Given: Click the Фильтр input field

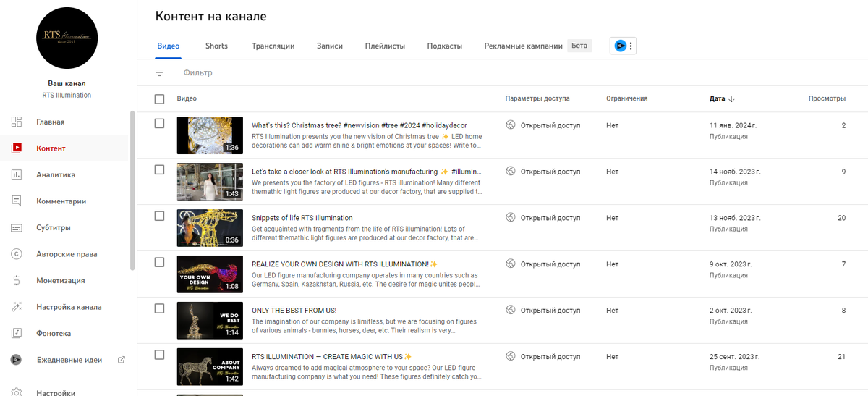Looking at the screenshot, I should point(197,72).
